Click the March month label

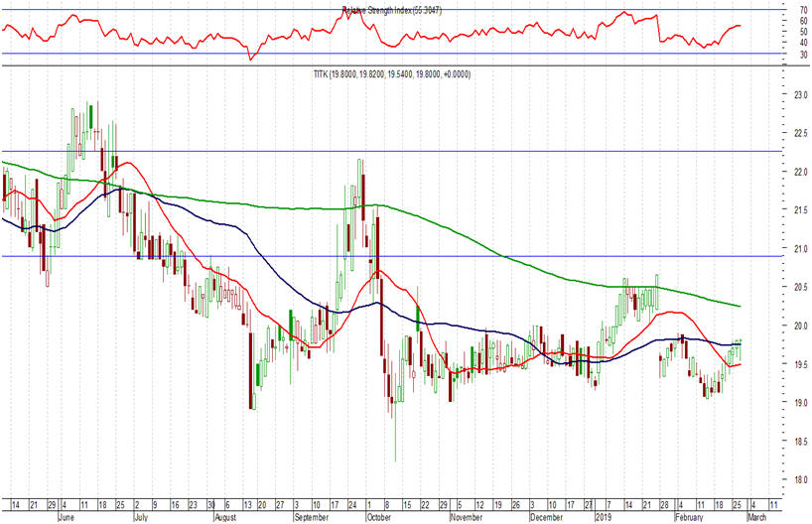[x=757, y=517]
